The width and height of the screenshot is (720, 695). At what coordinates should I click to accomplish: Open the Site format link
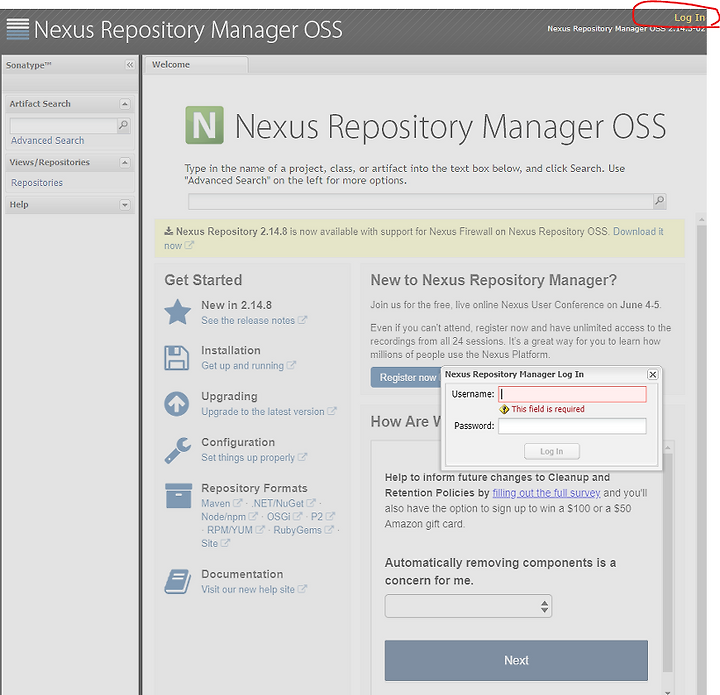pos(209,544)
